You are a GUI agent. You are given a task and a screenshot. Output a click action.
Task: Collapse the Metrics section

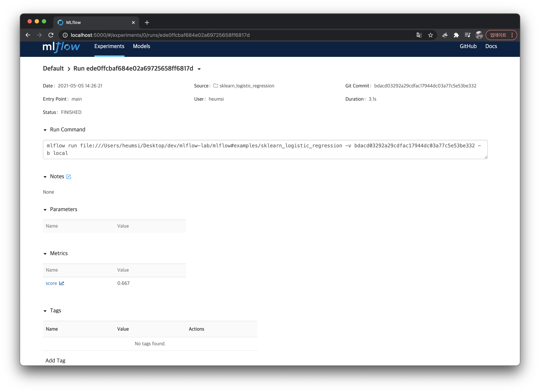tap(45, 254)
